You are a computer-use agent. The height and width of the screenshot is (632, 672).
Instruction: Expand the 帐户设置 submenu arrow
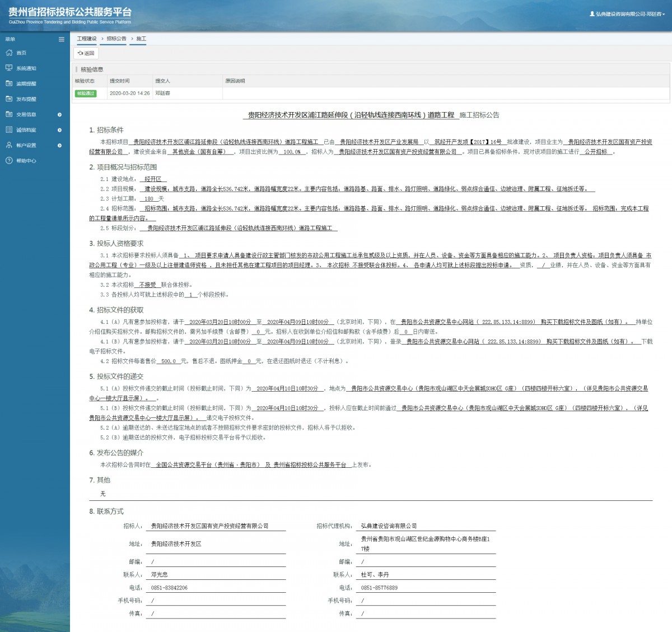[60, 145]
